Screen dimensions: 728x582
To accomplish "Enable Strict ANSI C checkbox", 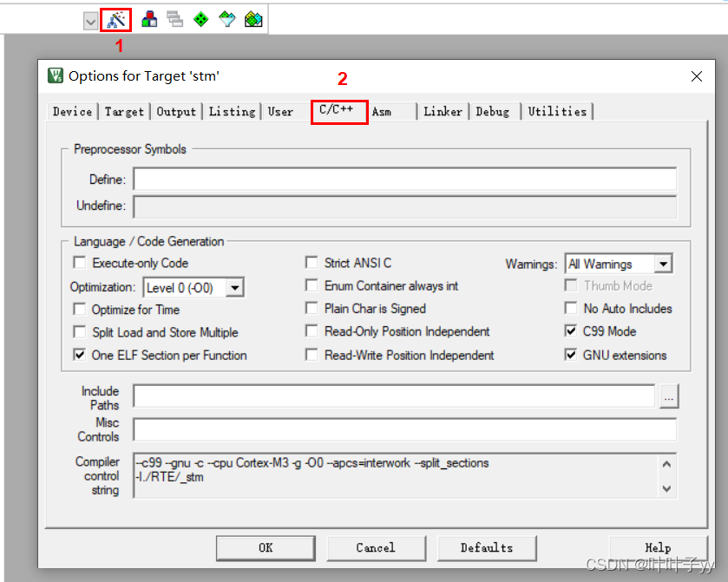I will 312,263.
